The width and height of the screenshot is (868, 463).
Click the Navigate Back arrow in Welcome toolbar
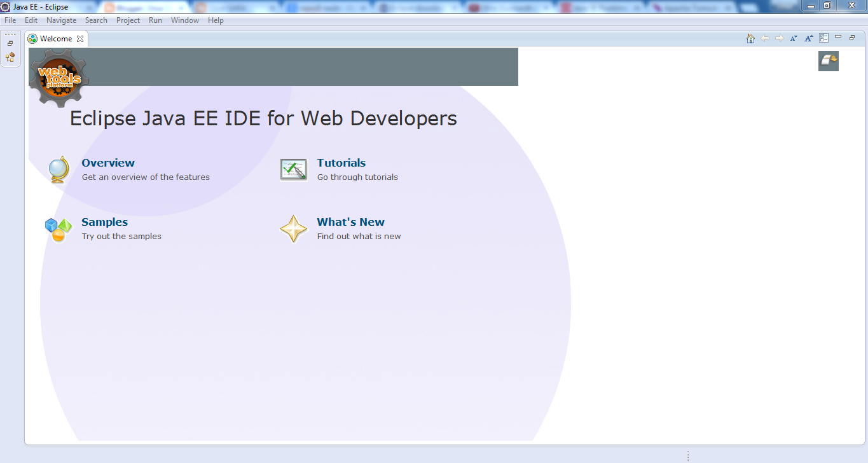(x=765, y=38)
